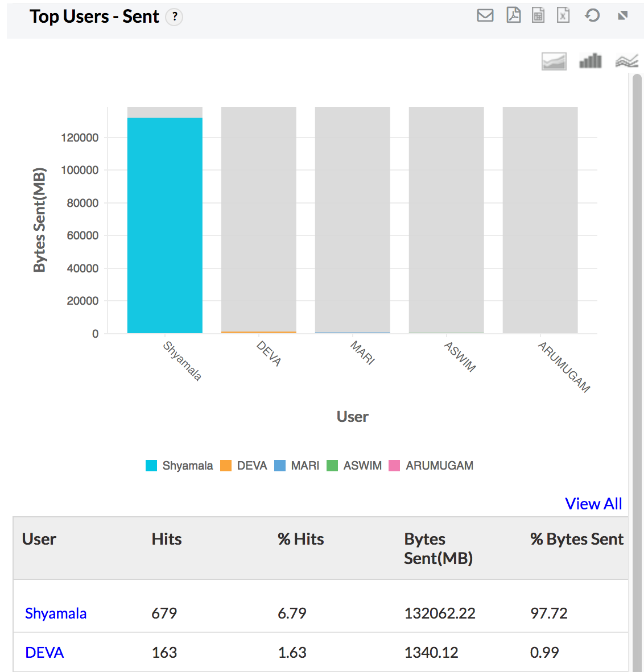
Task: Export report to Excel file
Action: [563, 15]
